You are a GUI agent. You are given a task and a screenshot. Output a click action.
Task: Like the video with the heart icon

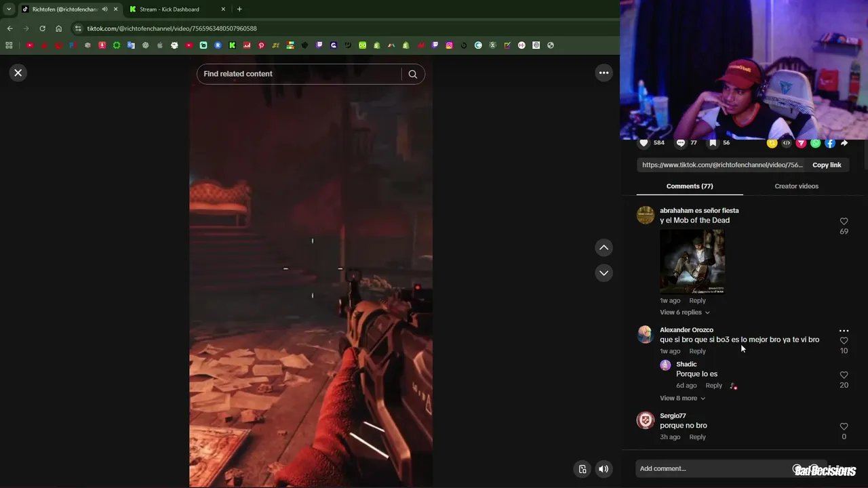644,143
